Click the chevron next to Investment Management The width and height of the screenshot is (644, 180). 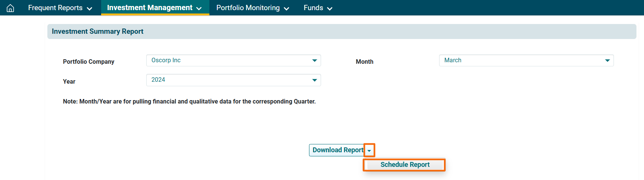coord(199,9)
